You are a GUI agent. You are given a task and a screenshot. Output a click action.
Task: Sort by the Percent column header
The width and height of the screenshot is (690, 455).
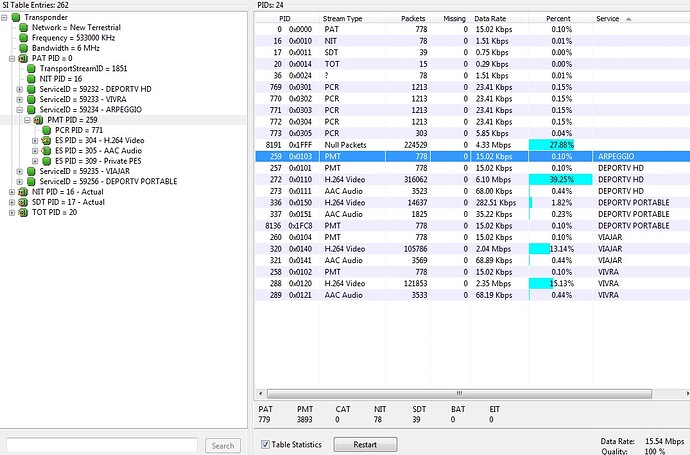coord(560,18)
